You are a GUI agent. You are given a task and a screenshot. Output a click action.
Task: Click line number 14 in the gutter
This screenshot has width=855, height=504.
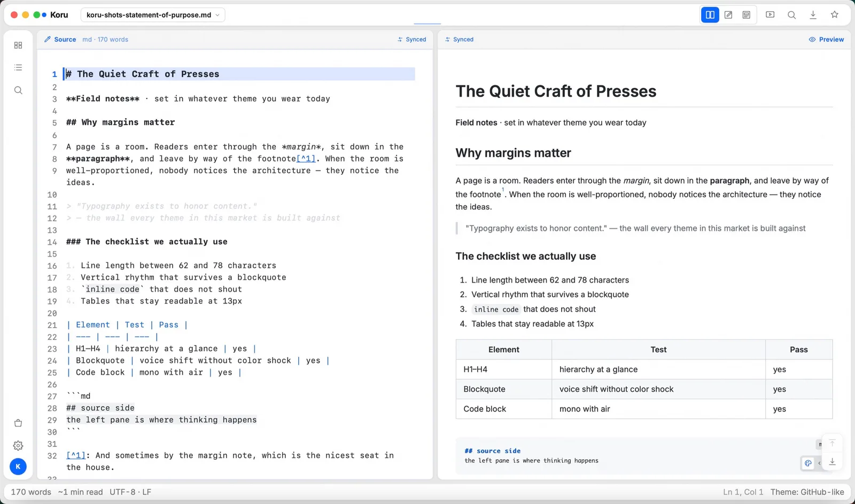click(x=52, y=242)
